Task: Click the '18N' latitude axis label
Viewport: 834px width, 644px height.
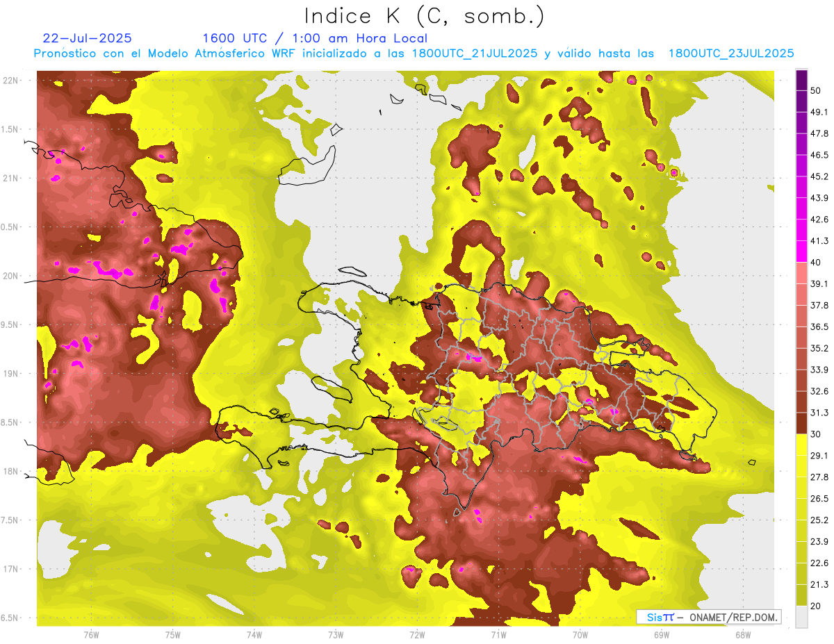Action: click(x=10, y=471)
